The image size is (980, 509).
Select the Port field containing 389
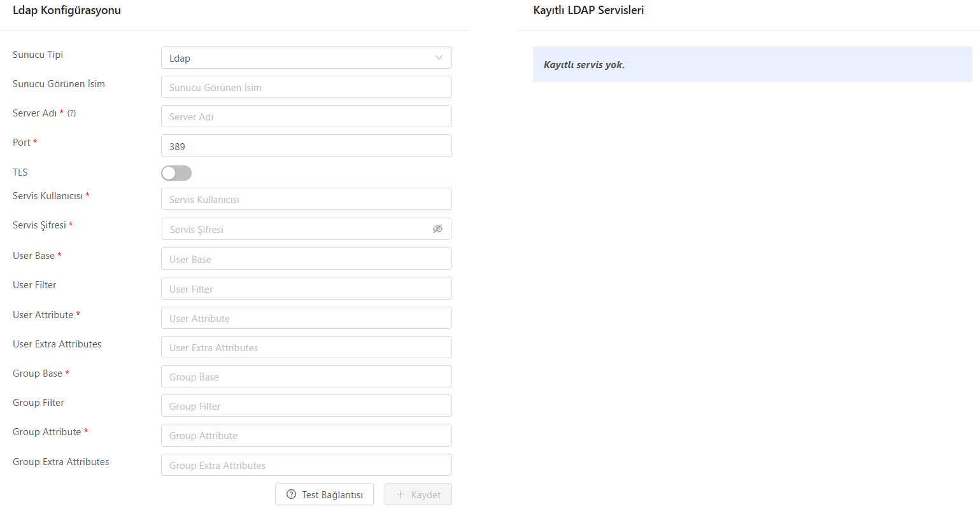pyautogui.click(x=306, y=146)
